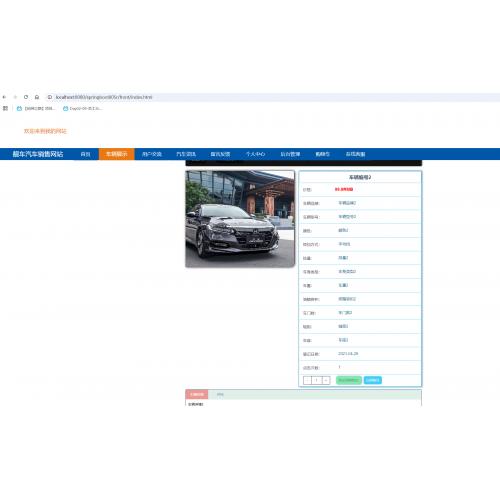The height and width of the screenshot is (500, 500).
Task: Reload the page with refresh icon
Action: coord(26,97)
